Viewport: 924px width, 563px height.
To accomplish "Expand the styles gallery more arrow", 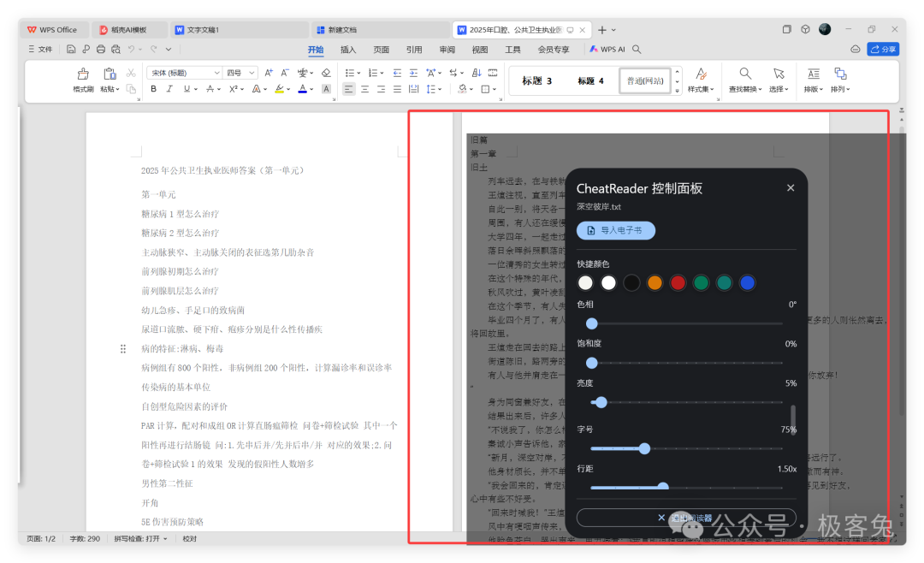I will (x=677, y=90).
